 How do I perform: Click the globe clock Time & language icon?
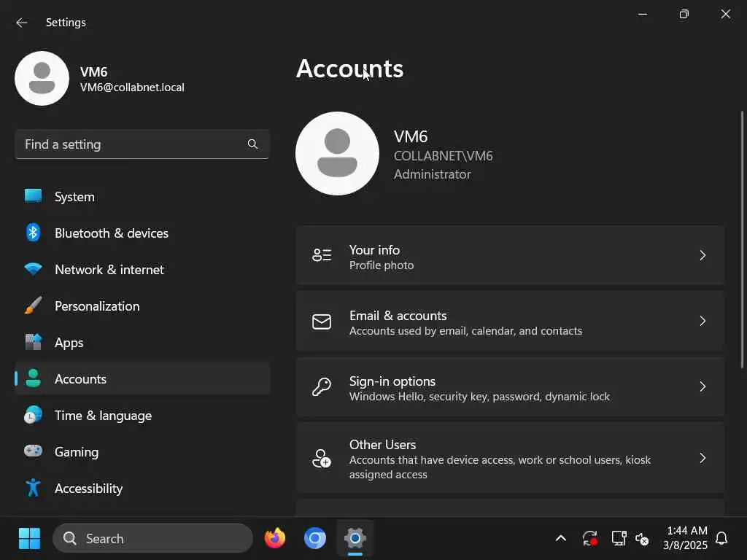tap(33, 415)
